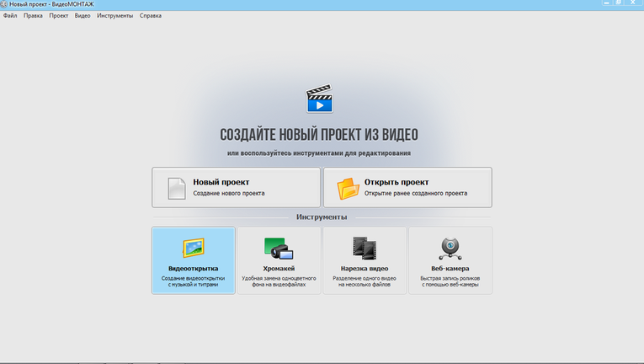Click heading 'Создайте новый проект из видео'

(x=319, y=135)
